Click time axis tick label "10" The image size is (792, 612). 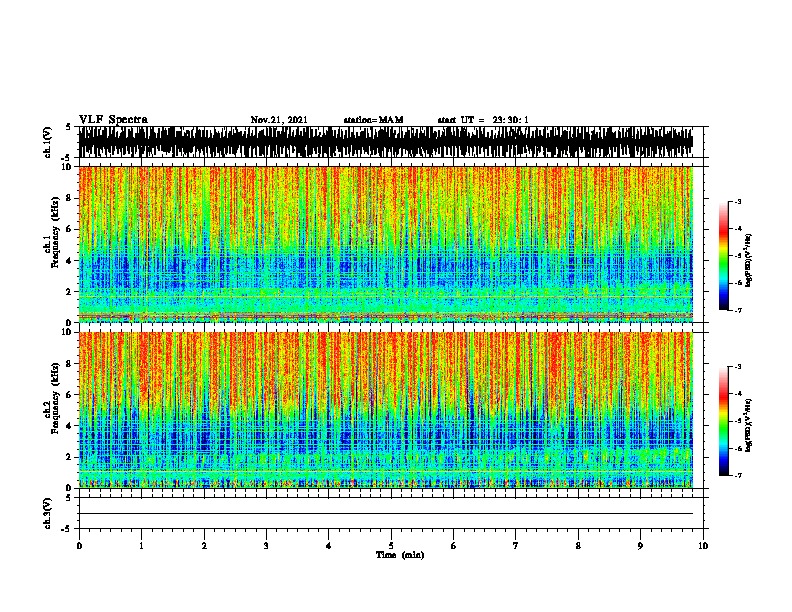click(x=703, y=545)
